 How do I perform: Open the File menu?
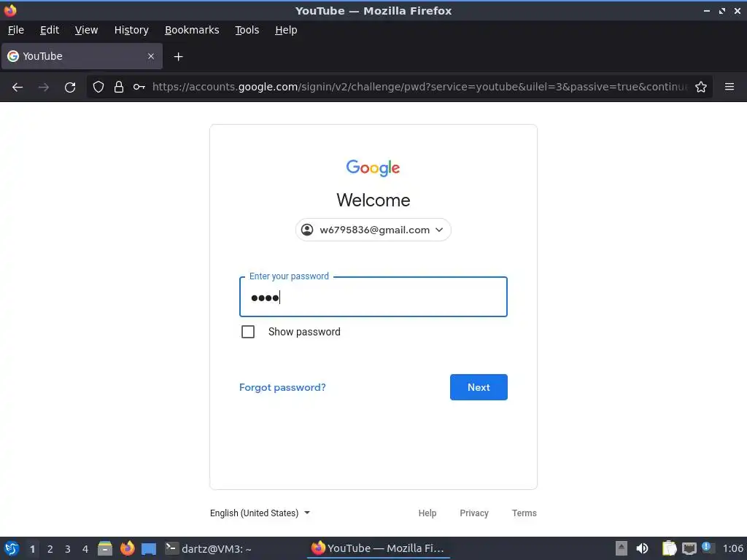click(16, 30)
